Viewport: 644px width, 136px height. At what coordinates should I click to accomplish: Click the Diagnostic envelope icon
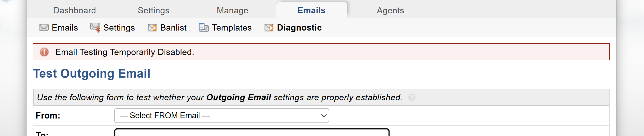[x=269, y=27]
